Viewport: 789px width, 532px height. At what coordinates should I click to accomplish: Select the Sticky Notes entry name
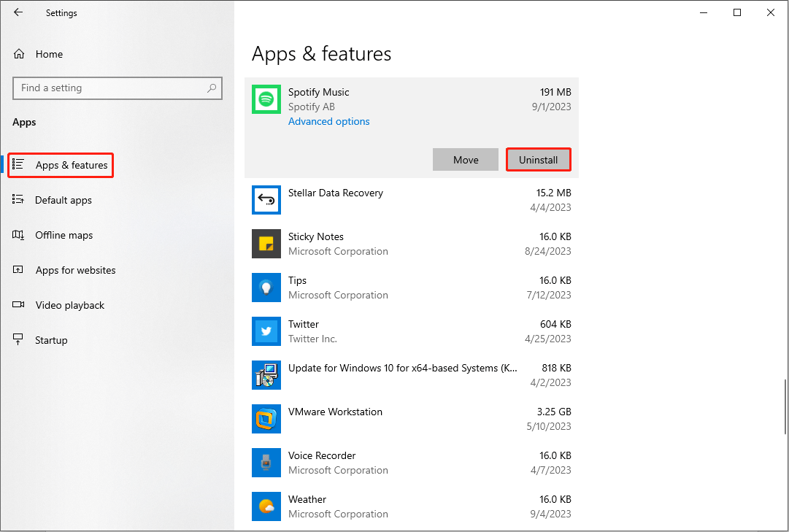tap(315, 236)
